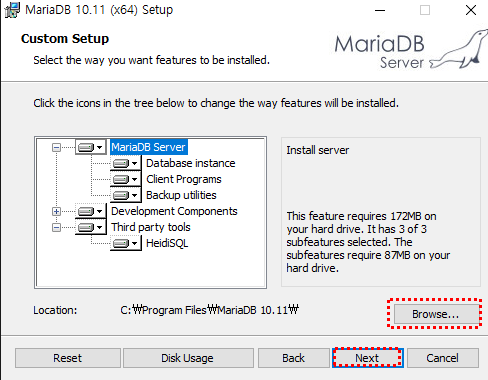Open the Database instance install option dropdown
The width and height of the screenshot is (488, 380).
(126, 163)
